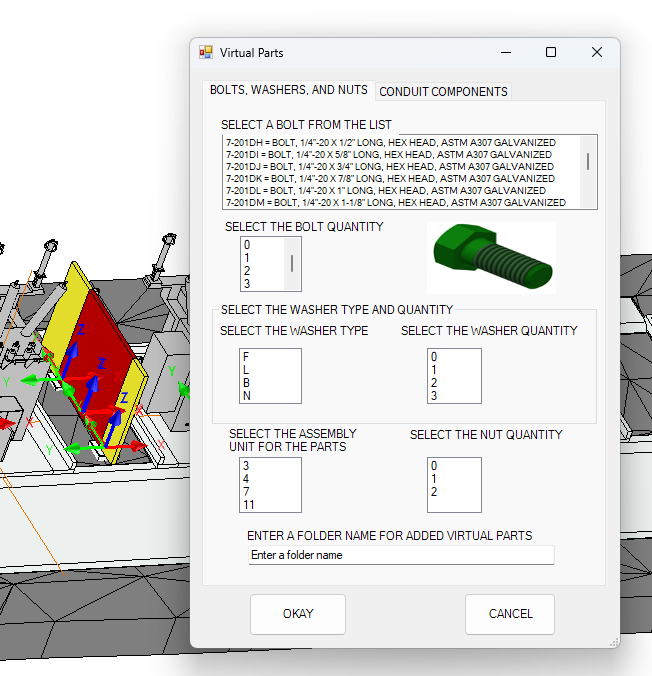Click the bolt quantity scrollbar thumb
Image resolution: width=652 pixels, height=676 pixels.
[x=292, y=263]
